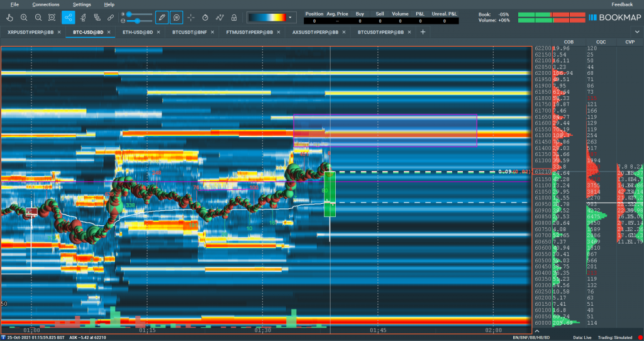This screenshot has width=644, height=341.
Task: Switch to BTCUSDT#PERP@BB tab
Action: pos(380,32)
